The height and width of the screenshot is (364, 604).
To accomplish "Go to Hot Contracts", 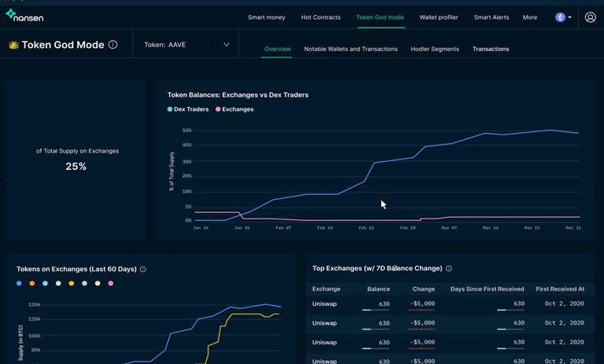I will (x=321, y=17).
